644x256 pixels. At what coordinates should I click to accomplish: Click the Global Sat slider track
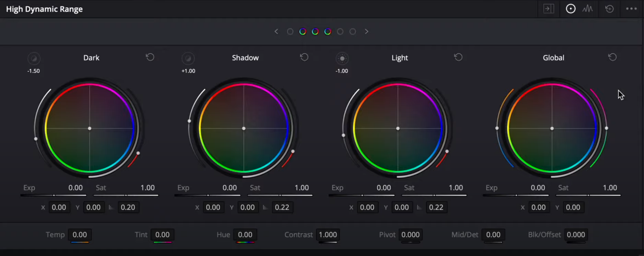[x=588, y=195]
